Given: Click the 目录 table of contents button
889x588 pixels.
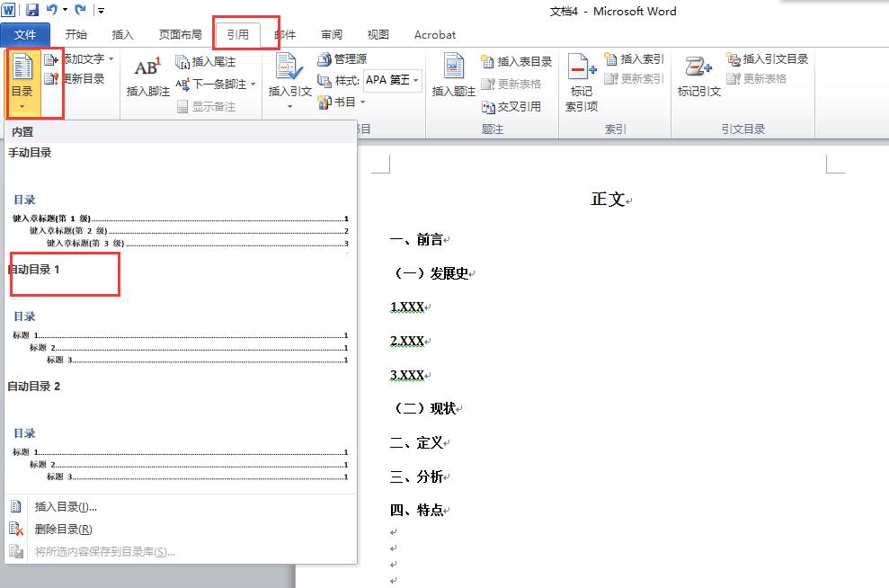Looking at the screenshot, I should (22, 82).
